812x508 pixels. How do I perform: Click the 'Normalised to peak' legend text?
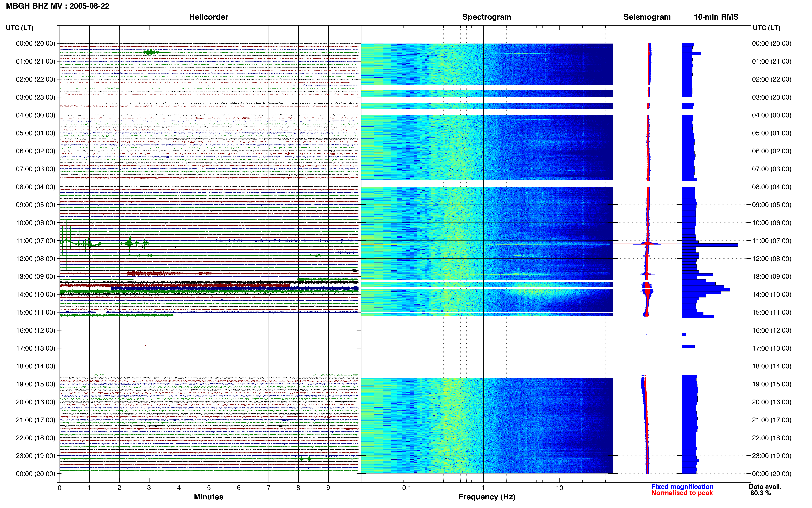[x=682, y=493]
